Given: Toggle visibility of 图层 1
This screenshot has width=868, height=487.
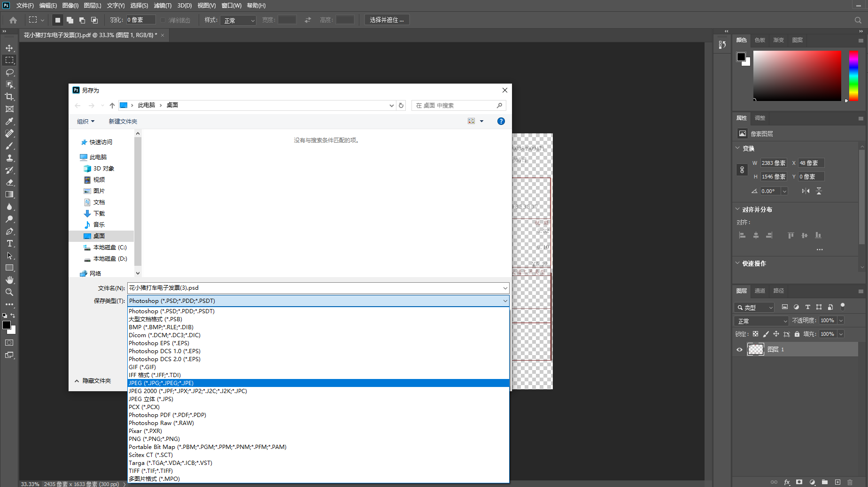Looking at the screenshot, I should pos(739,349).
